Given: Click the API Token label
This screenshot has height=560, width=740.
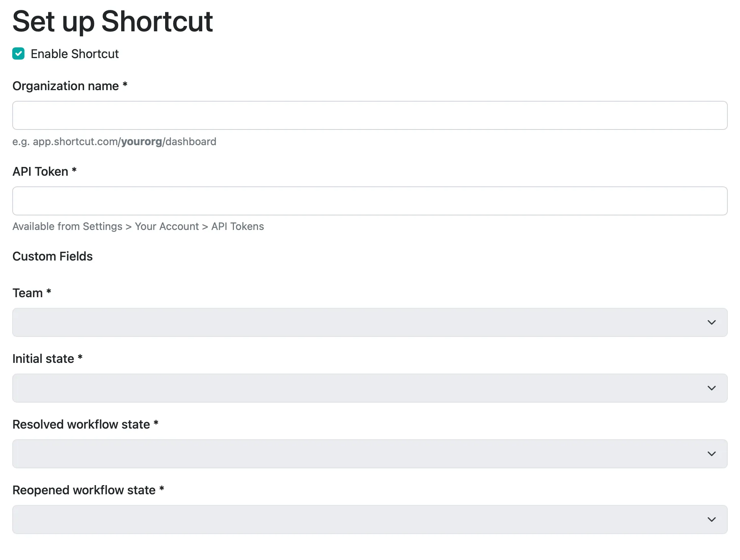Looking at the screenshot, I should pos(40,172).
